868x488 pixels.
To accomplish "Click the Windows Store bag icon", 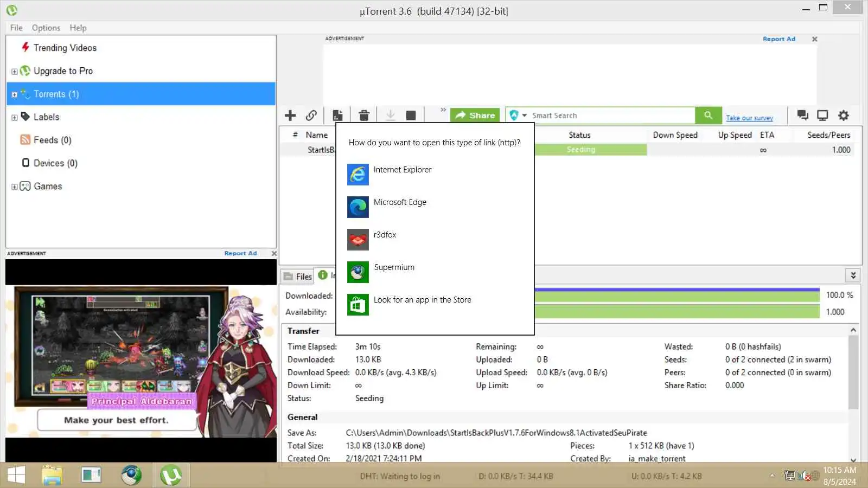I will 358,305.
